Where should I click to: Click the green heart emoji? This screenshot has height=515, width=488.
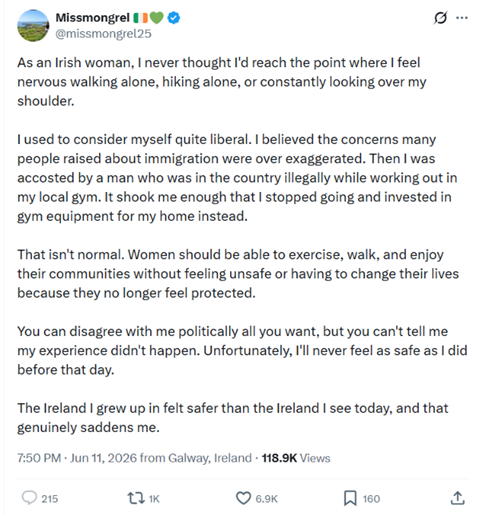(x=157, y=18)
